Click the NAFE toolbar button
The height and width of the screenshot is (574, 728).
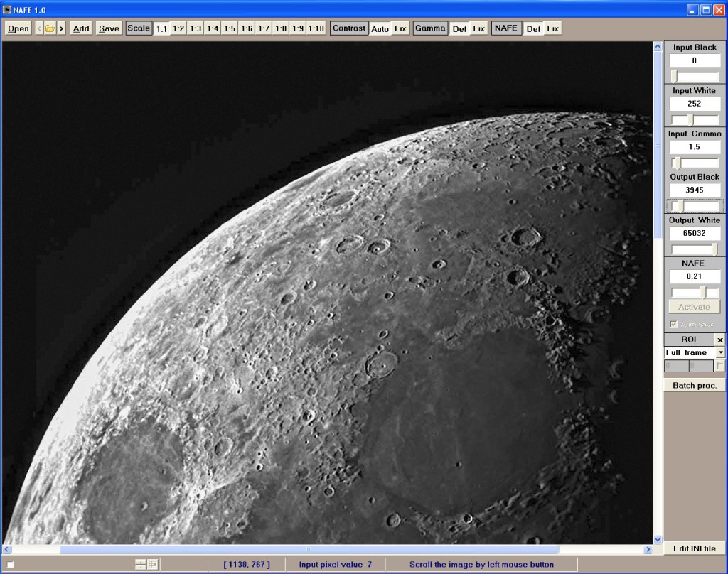tap(505, 28)
